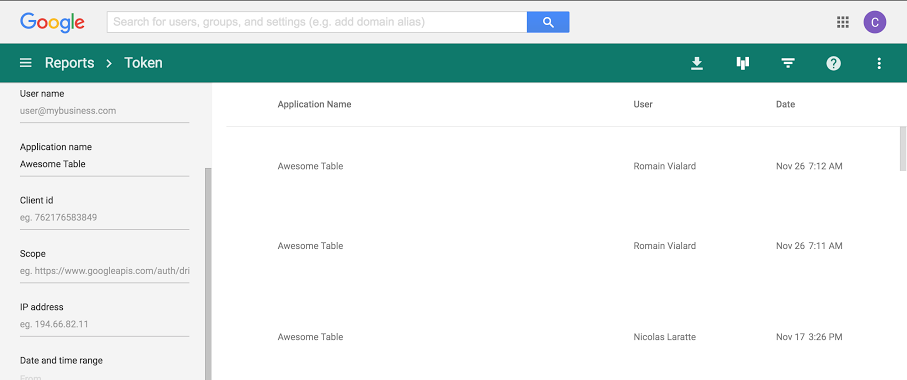This screenshot has height=380, width=907.
Task: Click the search users and settings field
Action: pos(317,23)
